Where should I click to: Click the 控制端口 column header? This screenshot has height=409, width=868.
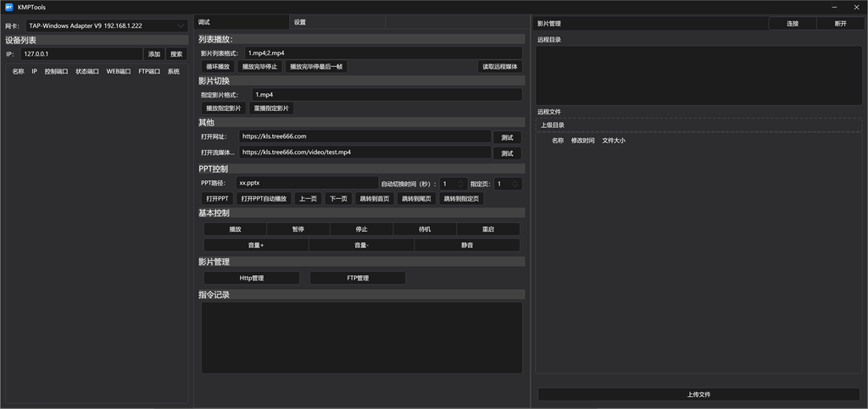coord(57,71)
